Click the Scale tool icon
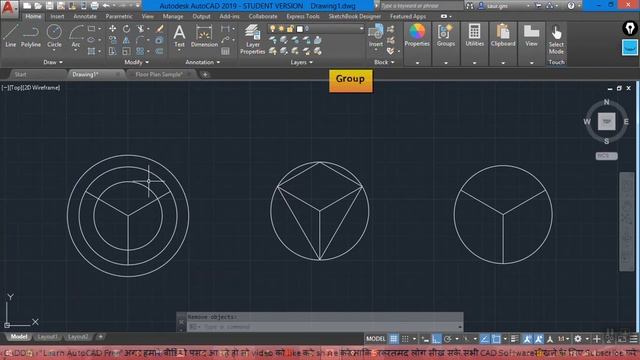 coord(126,51)
